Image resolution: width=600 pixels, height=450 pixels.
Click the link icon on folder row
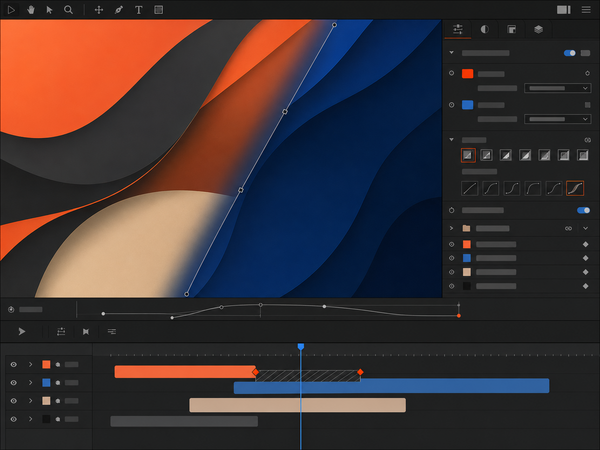(x=568, y=228)
